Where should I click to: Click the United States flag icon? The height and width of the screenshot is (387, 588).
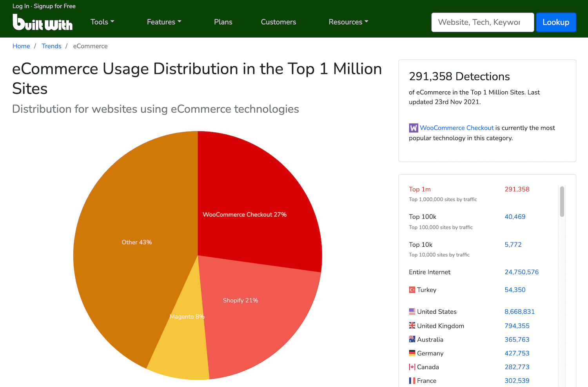coord(412,312)
